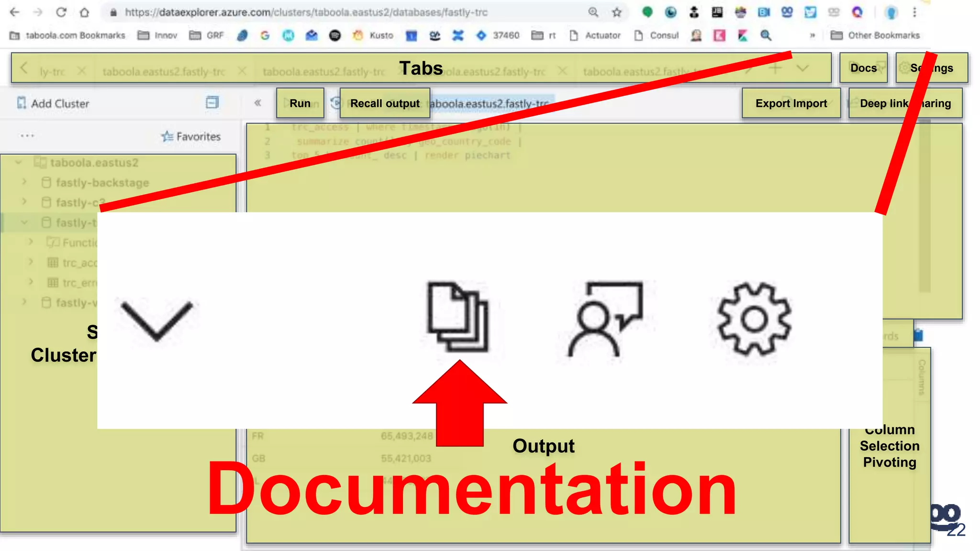Open the 37460 Jira bookmark
Image resolution: width=980 pixels, height=551 pixels.
(x=498, y=35)
